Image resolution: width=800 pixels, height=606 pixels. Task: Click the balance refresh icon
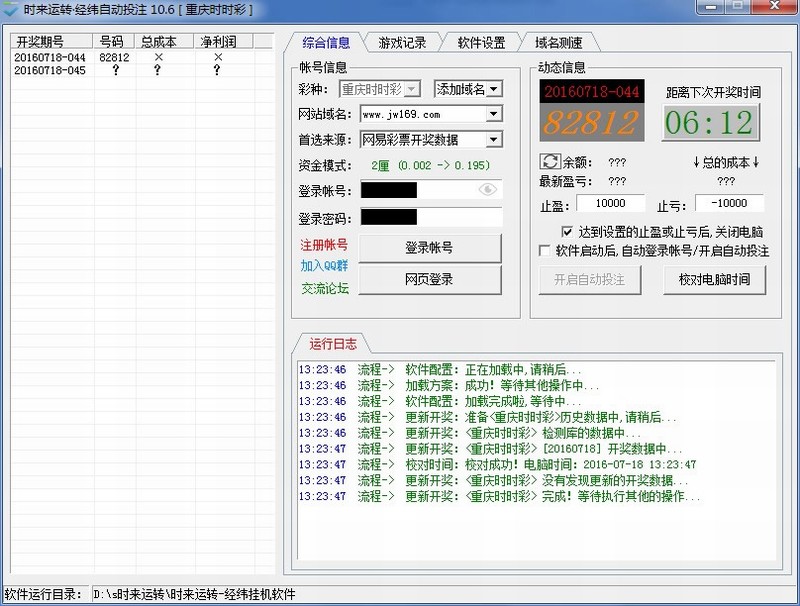click(549, 161)
